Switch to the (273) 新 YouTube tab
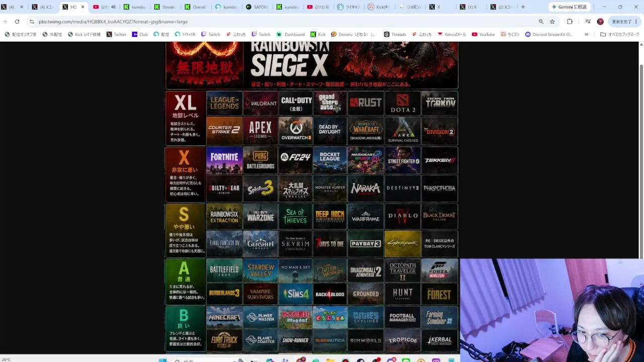This screenshot has height=362, width=644. click(317, 7)
